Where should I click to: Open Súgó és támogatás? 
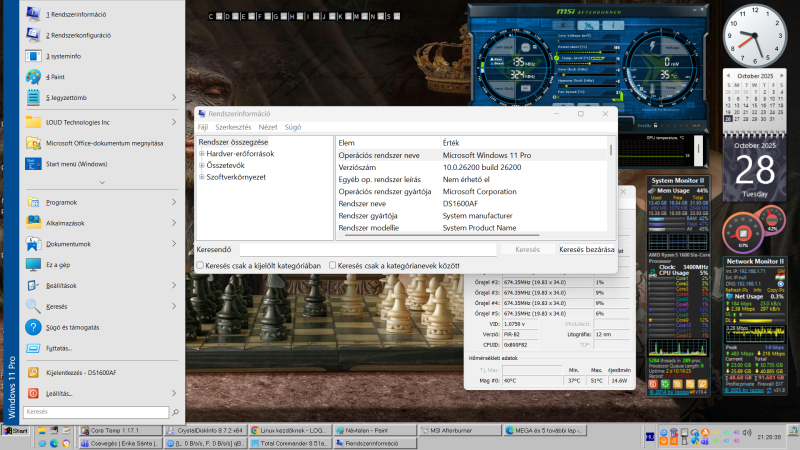[x=102, y=327]
